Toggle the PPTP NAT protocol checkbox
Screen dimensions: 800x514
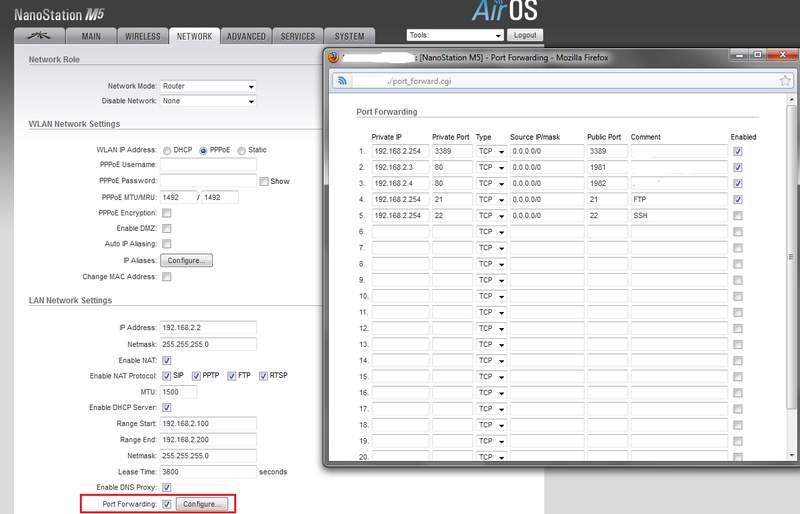click(196, 376)
